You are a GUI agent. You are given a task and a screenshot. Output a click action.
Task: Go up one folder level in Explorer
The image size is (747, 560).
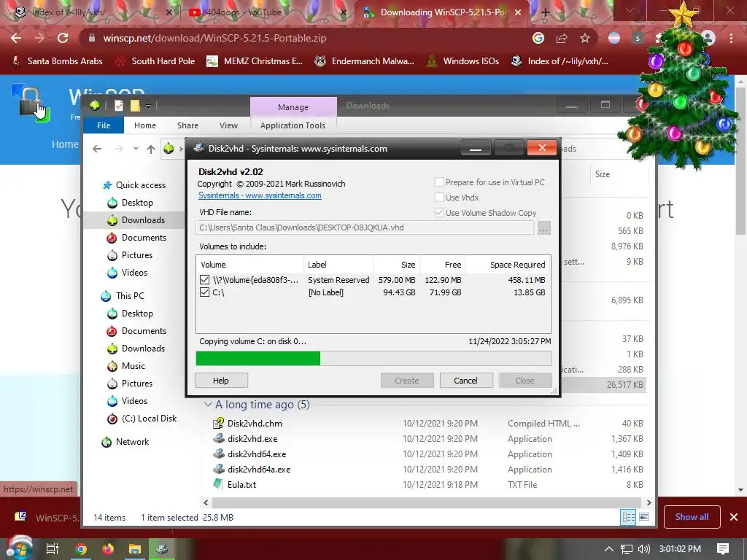tap(151, 149)
